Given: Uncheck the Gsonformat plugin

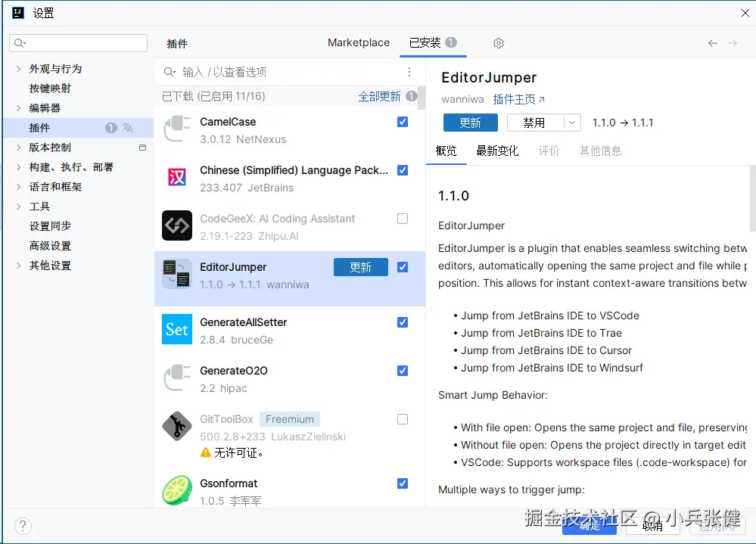Looking at the screenshot, I should tap(403, 483).
